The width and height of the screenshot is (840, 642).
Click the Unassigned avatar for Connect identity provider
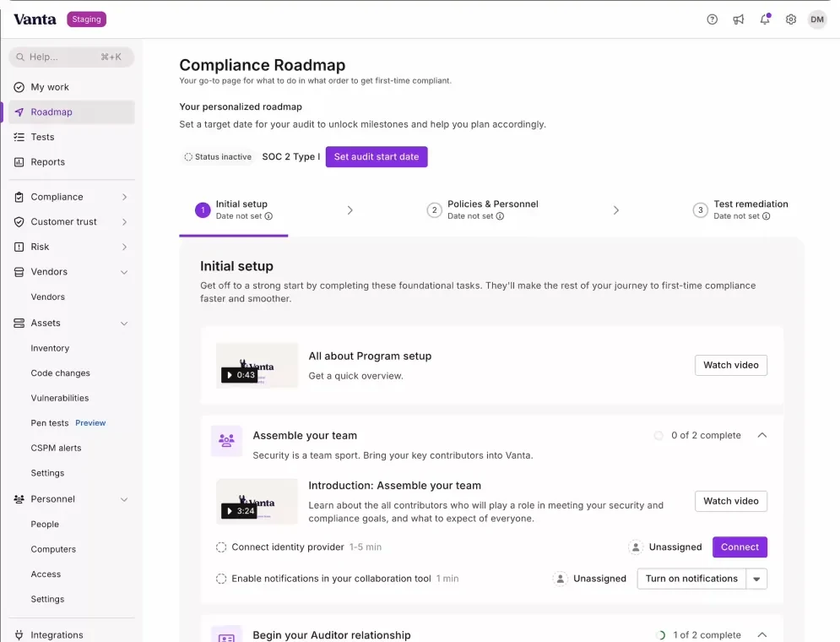(636, 547)
